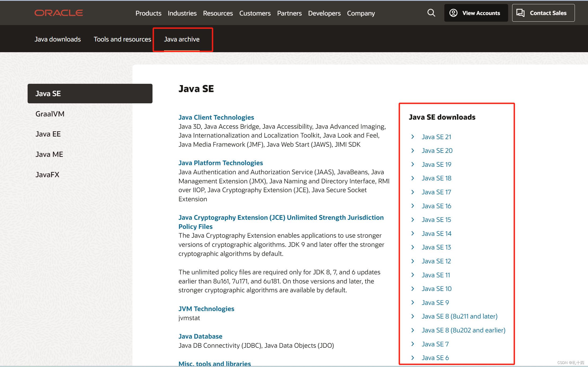This screenshot has width=588, height=367.
Task: Open the Customers menu
Action: tap(255, 13)
